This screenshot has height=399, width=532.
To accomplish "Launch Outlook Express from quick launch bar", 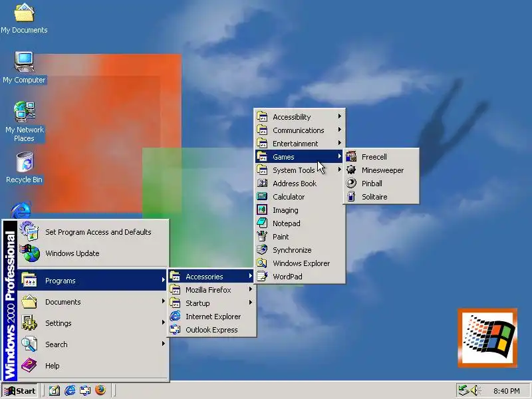I will [85, 390].
